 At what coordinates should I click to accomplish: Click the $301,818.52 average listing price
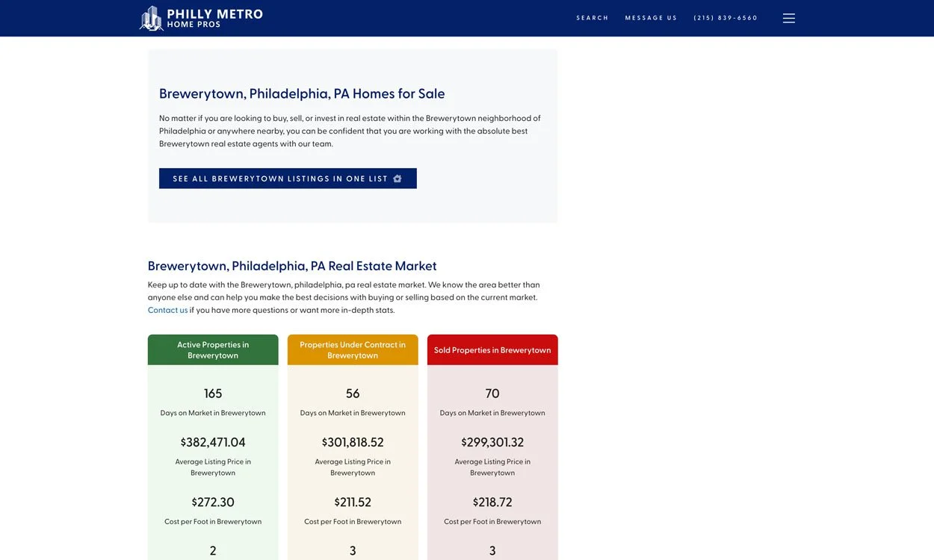353,442
